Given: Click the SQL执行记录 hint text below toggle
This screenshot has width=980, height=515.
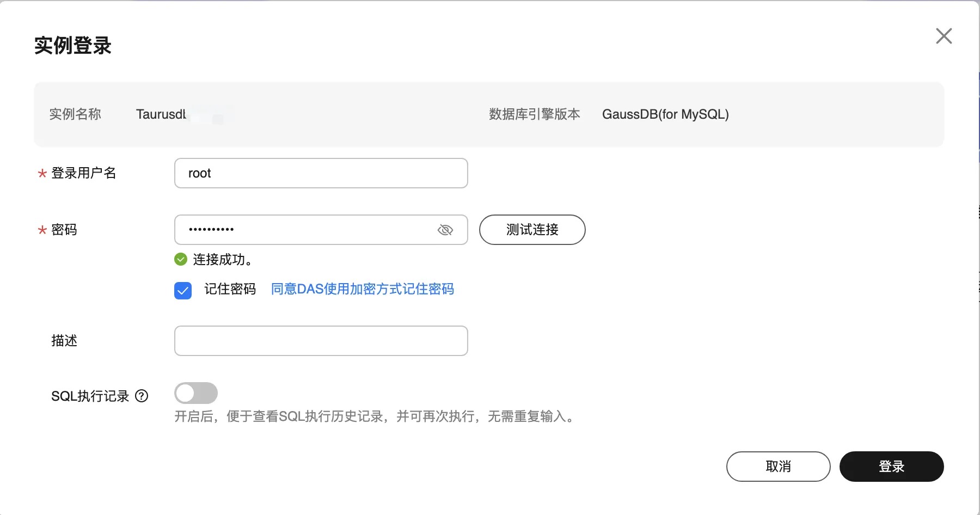Looking at the screenshot, I should pos(376,416).
